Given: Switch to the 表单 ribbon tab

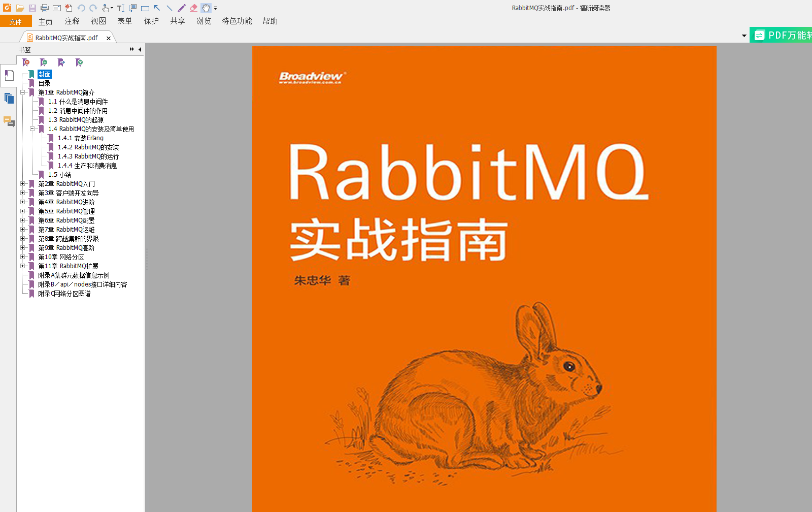Looking at the screenshot, I should [125, 21].
